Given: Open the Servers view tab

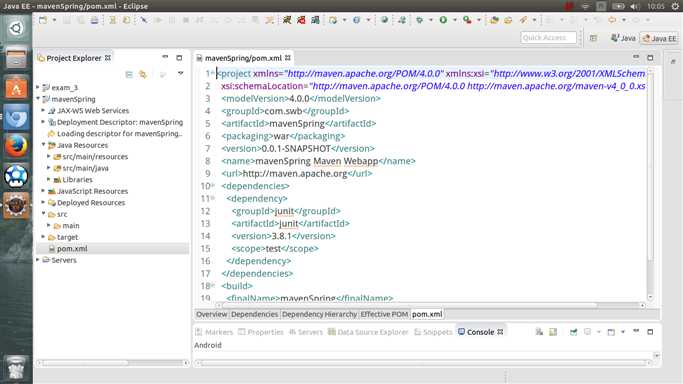Looking at the screenshot, I should click(306, 332).
